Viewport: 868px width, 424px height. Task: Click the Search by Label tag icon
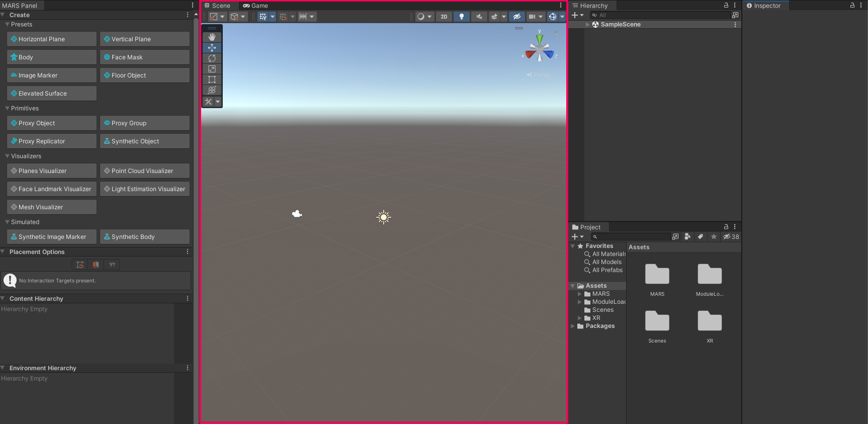tap(701, 237)
